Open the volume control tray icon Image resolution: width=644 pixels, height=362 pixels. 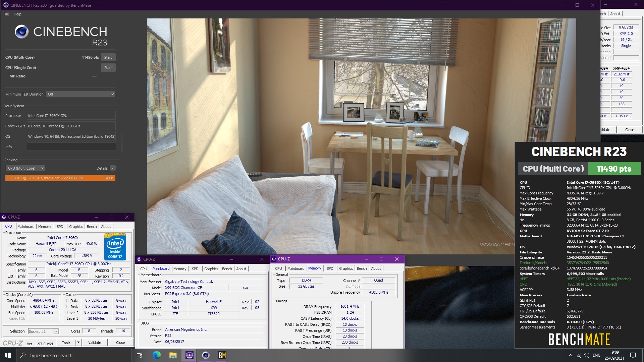pyautogui.click(x=587, y=355)
